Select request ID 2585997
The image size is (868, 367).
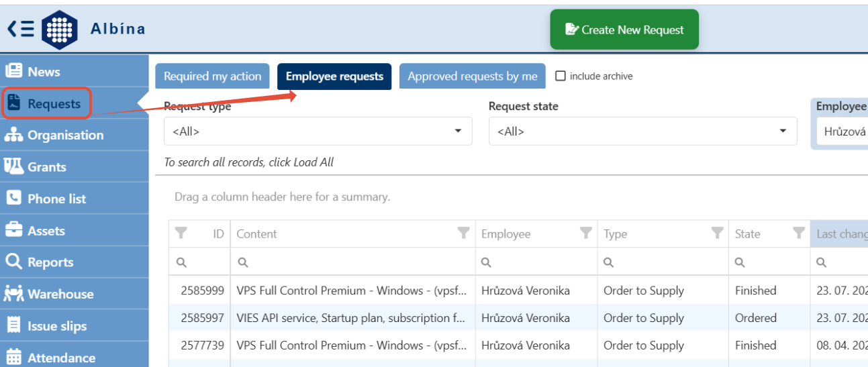coord(202,318)
